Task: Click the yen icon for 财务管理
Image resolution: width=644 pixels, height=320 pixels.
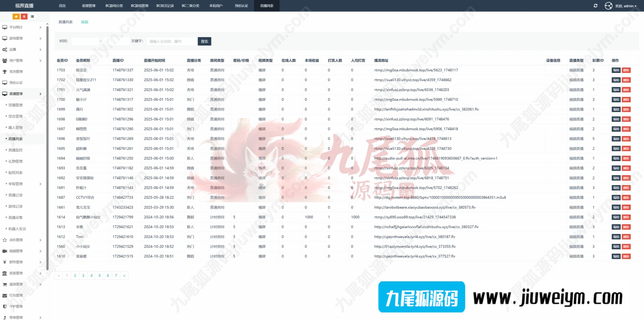Action: [x=5, y=262]
